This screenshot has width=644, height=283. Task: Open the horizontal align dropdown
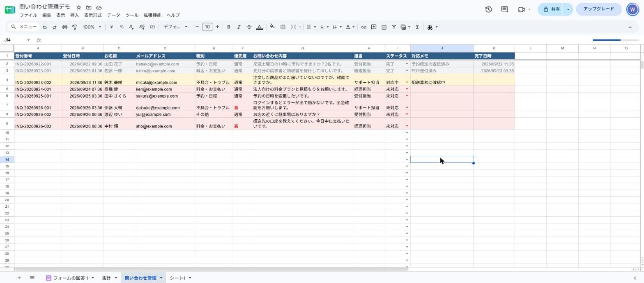311,27
